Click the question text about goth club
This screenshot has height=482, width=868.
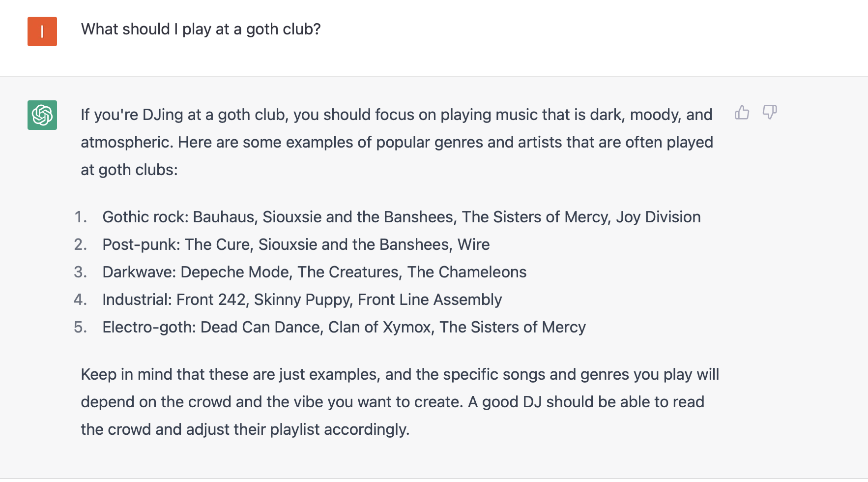[201, 30]
